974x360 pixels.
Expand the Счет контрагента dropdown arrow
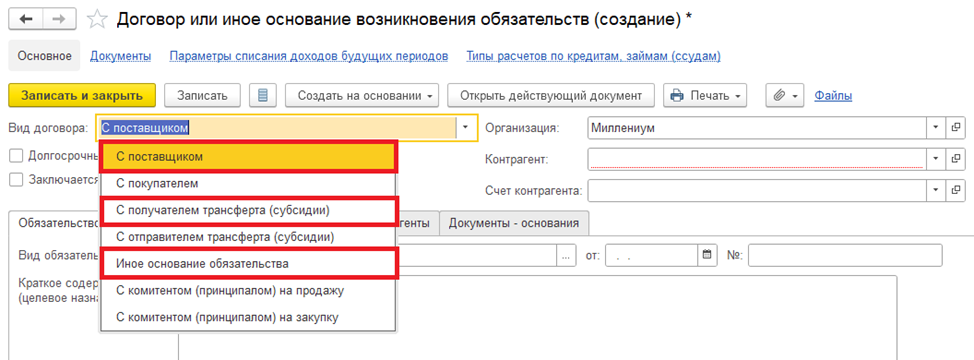click(x=936, y=190)
